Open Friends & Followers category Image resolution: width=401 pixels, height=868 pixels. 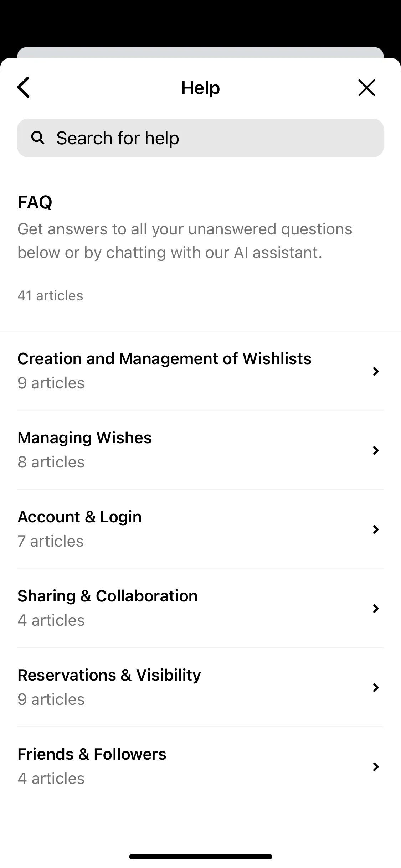[x=200, y=766]
